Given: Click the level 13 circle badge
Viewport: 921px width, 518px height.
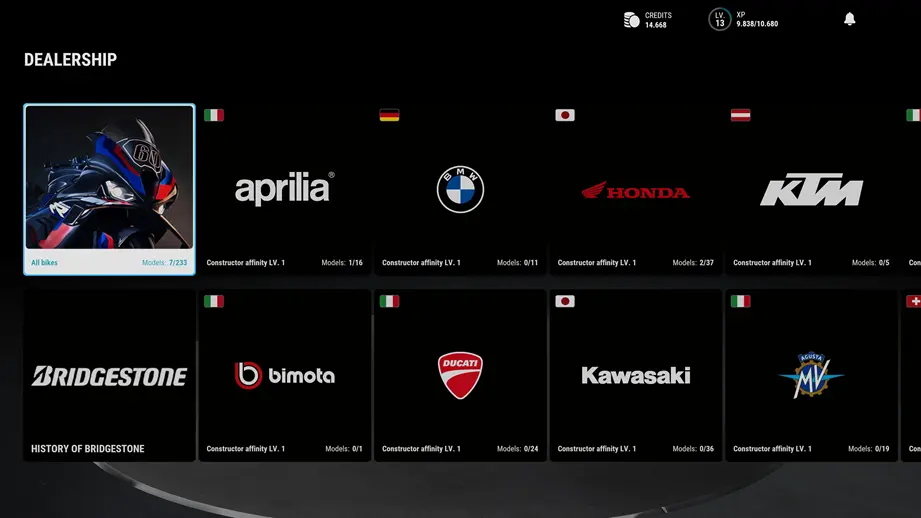Looking at the screenshot, I should (720, 19).
